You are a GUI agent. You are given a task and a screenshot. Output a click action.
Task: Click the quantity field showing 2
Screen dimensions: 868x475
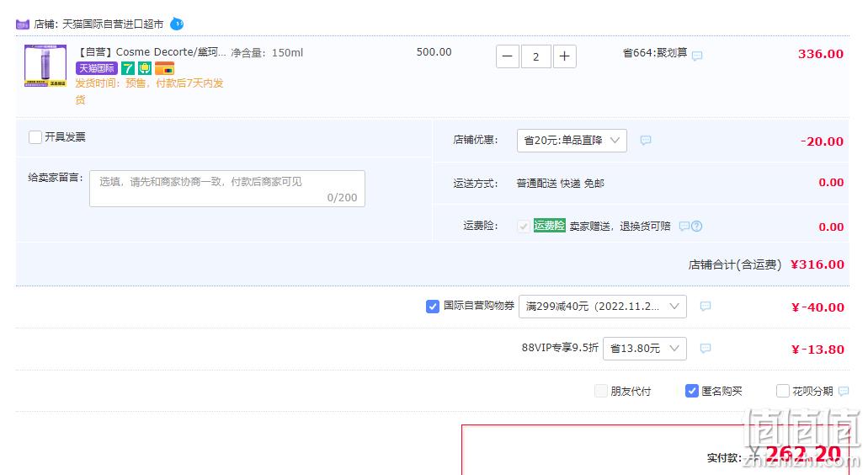coord(535,56)
